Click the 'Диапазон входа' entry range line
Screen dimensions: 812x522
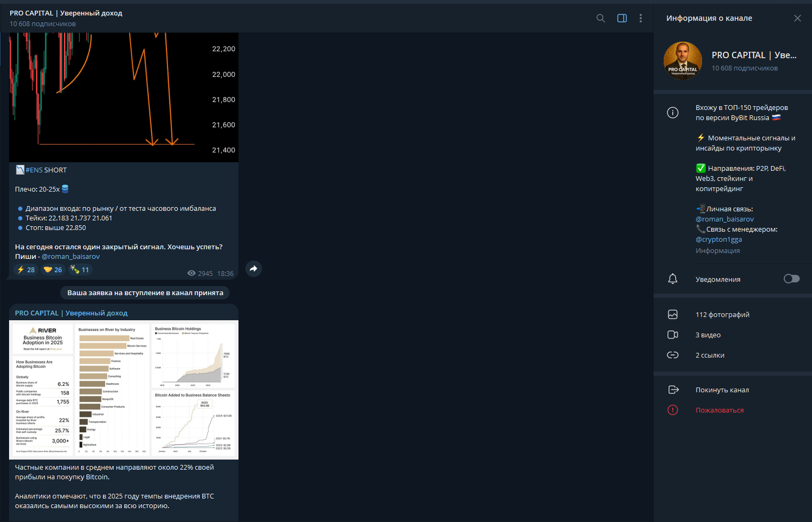121,208
